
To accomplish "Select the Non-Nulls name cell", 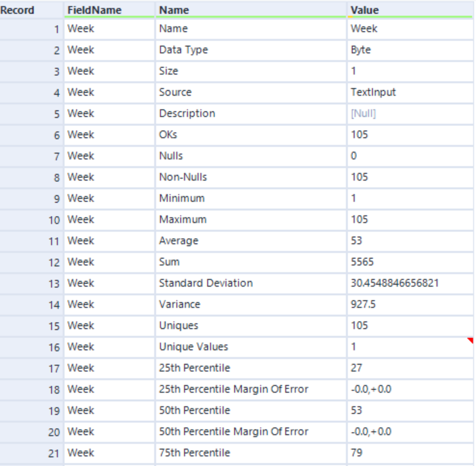I will point(183,177).
